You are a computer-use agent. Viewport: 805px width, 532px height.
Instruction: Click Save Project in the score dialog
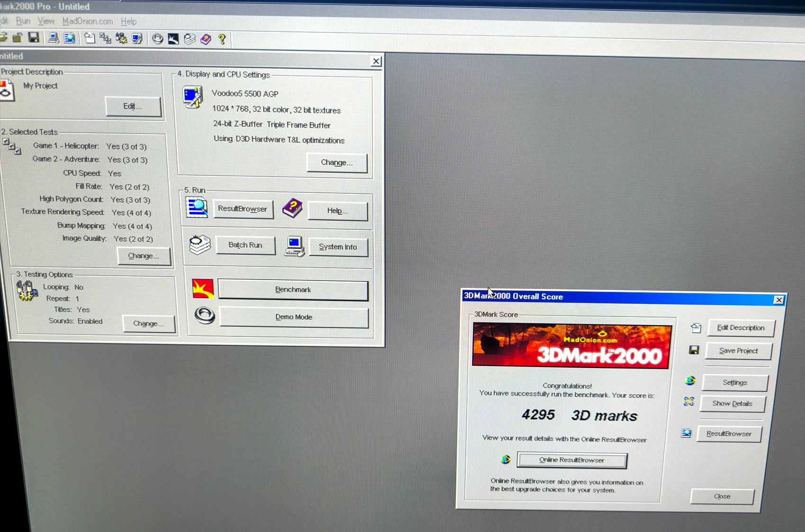click(739, 351)
